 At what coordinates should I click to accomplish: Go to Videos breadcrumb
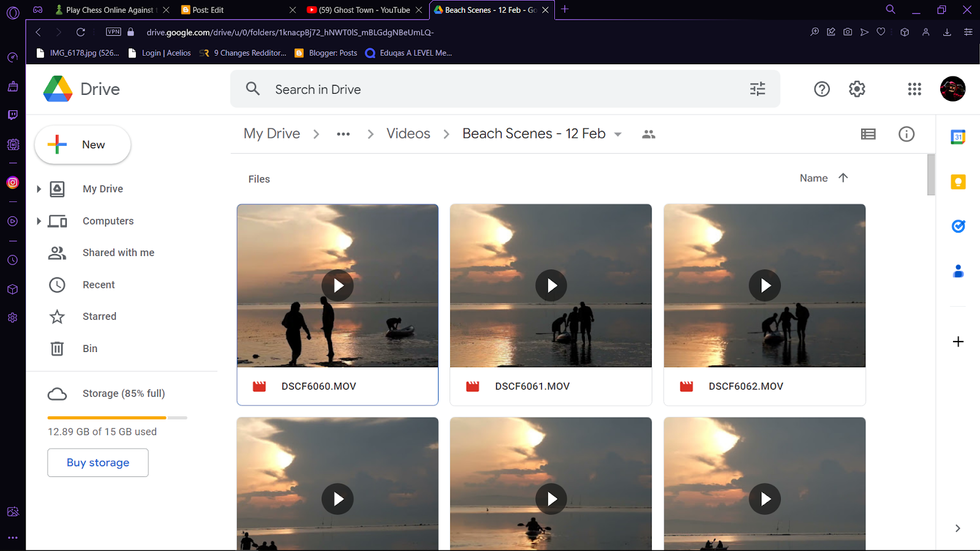[408, 133]
